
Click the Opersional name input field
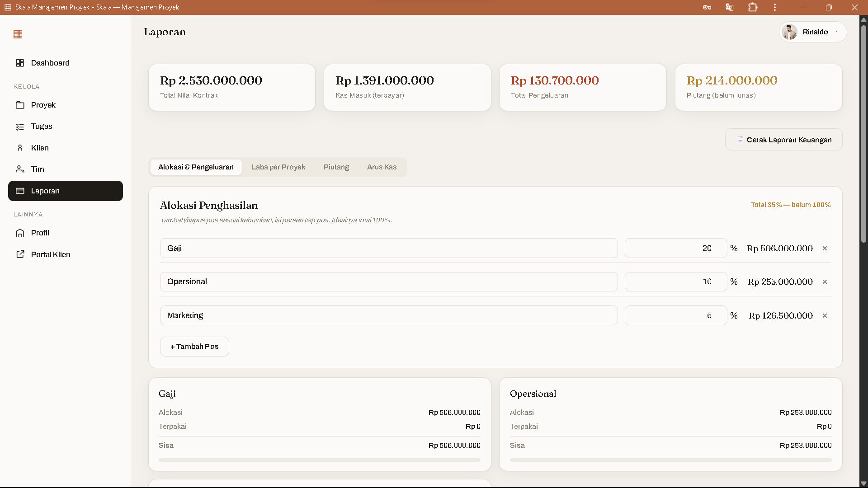(389, 282)
